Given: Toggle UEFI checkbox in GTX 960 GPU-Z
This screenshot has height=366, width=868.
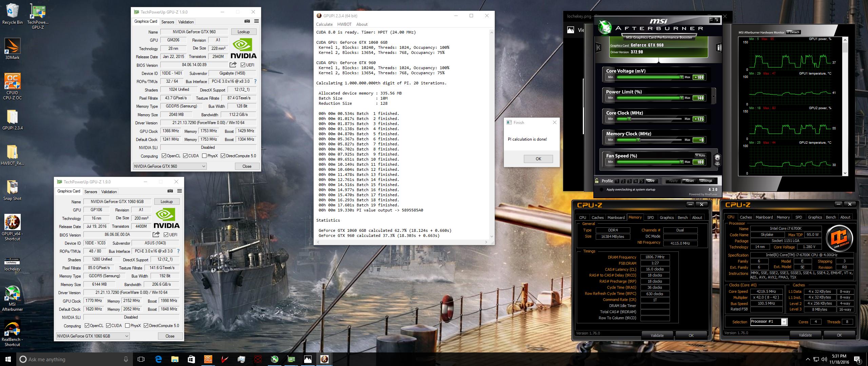Looking at the screenshot, I should coord(243,65).
